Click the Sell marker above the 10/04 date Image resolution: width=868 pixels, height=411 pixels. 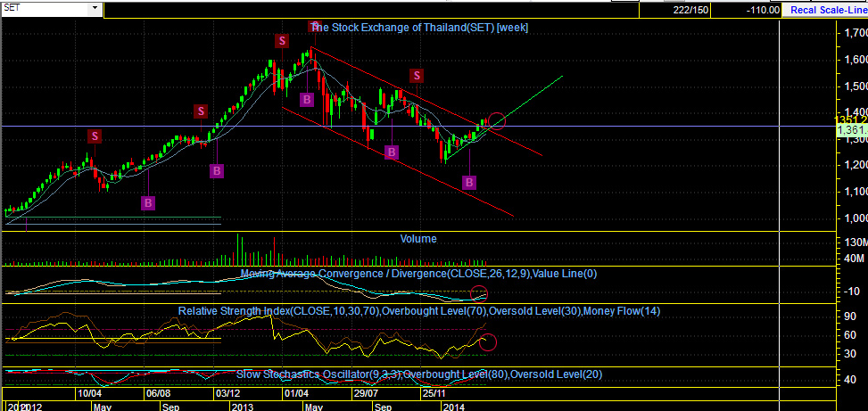95,136
